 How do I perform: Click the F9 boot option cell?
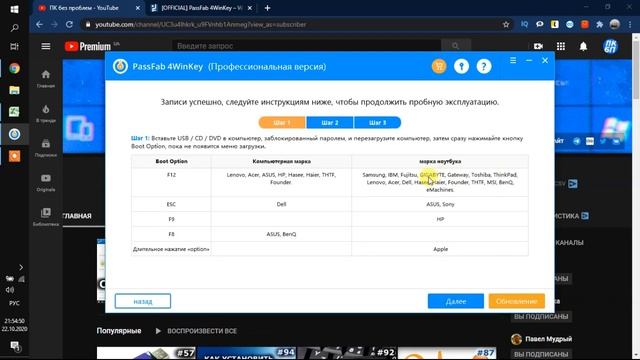coord(171,219)
